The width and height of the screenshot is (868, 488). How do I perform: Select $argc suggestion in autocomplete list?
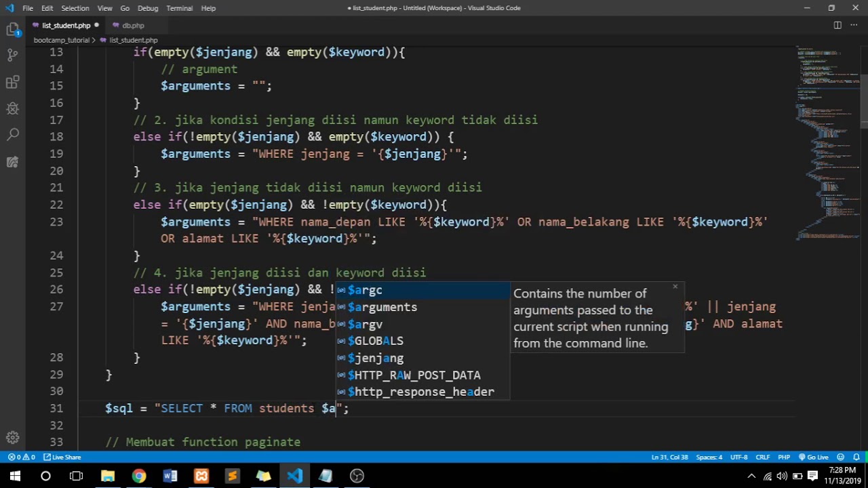click(x=423, y=290)
